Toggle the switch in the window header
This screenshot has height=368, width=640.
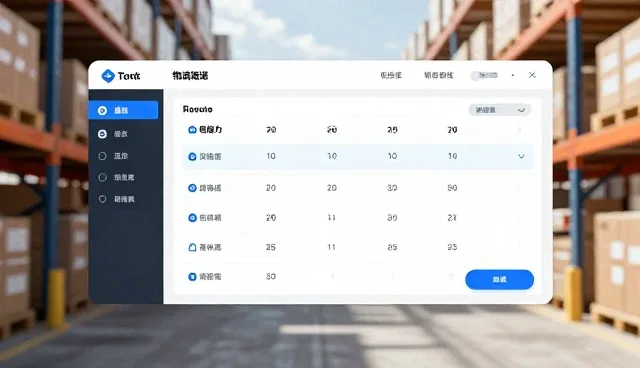pos(484,75)
